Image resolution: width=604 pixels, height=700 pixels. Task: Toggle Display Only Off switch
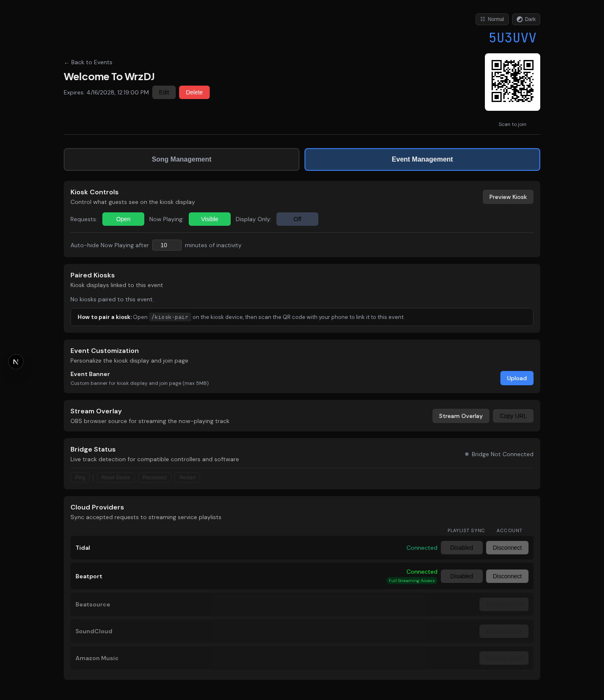pyautogui.click(x=297, y=219)
